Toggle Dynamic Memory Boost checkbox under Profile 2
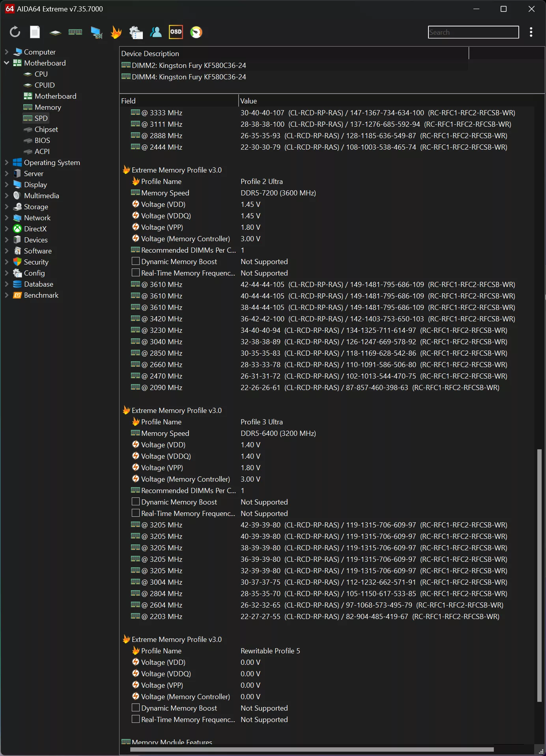Screen dimensions: 546x756 click(136, 261)
